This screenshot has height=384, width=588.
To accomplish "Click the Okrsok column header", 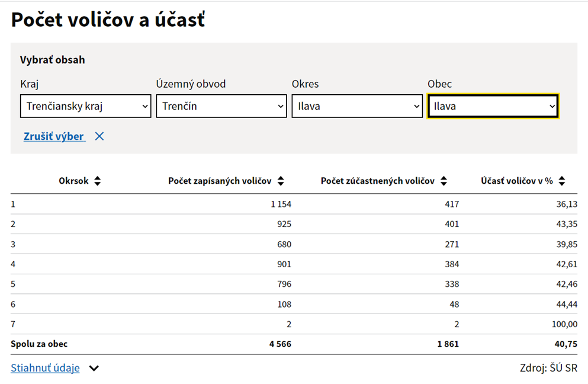I will pos(73,181).
